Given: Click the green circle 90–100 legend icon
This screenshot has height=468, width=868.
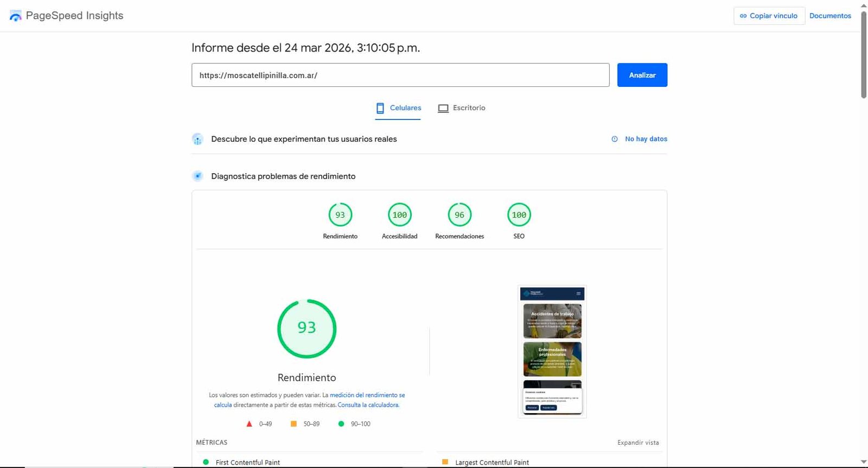Looking at the screenshot, I should [x=341, y=424].
